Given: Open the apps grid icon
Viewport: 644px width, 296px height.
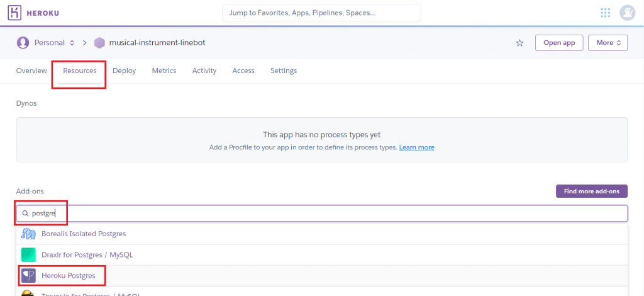Looking at the screenshot, I should tap(606, 13).
